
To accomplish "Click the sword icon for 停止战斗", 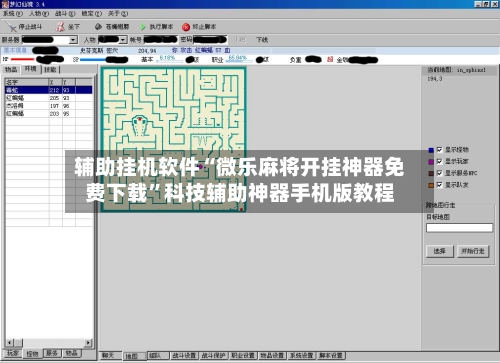I will click(11, 27).
